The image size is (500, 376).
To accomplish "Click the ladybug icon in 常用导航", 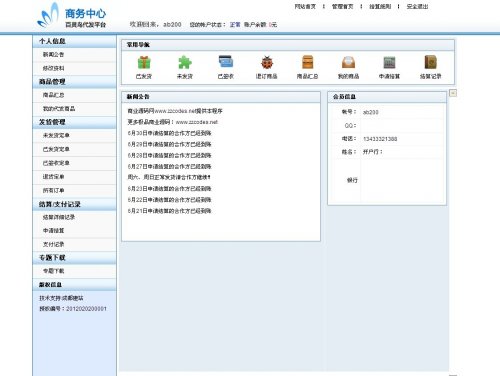I will click(267, 63).
